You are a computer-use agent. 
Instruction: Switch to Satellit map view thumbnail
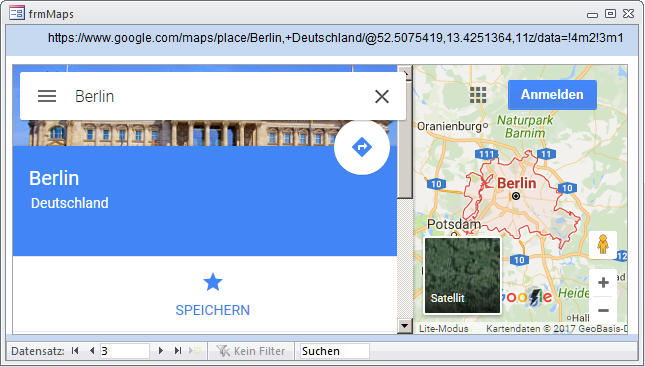[462, 276]
